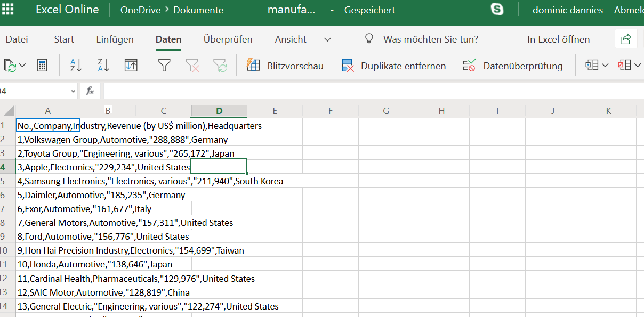Expand the ungroup dropdown arrow
The width and height of the screenshot is (644, 317).
pyautogui.click(x=638, y=66)
